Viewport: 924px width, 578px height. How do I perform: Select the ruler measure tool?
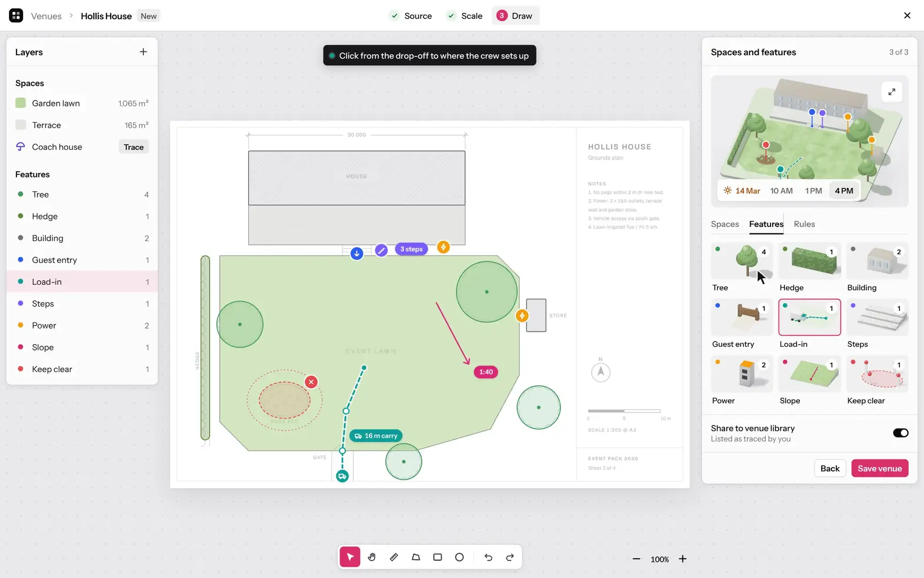pos(394,557)
